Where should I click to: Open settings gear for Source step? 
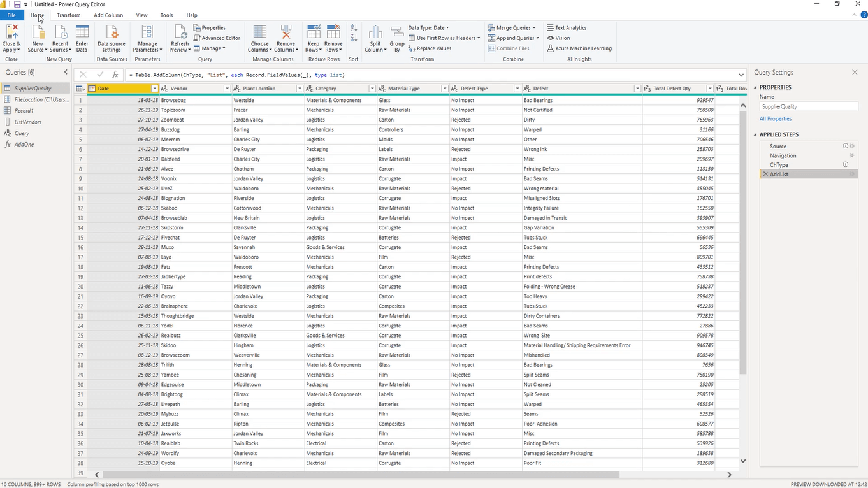852,147
